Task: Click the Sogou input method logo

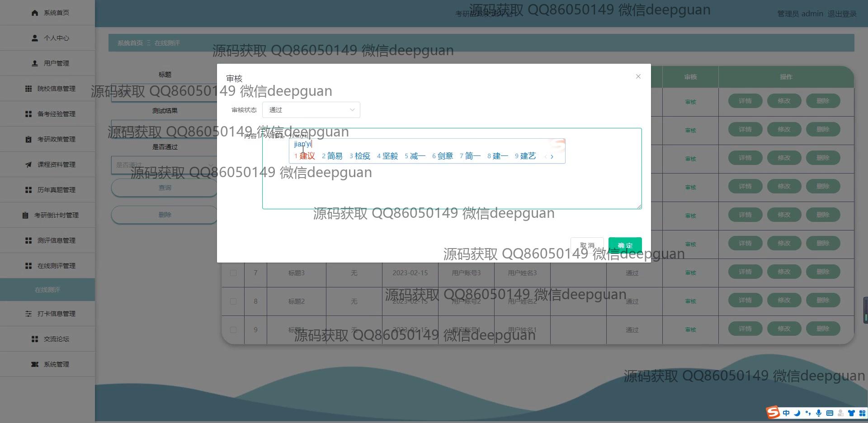Action: click(773, 412)
